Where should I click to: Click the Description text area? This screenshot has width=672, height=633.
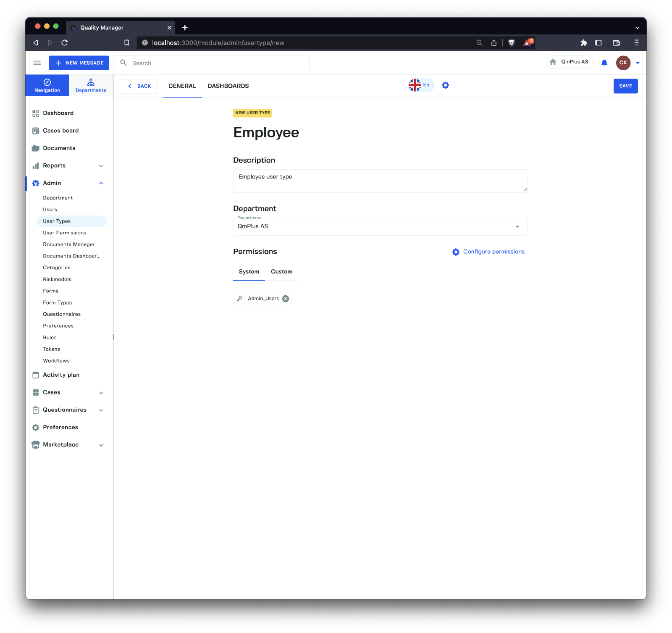pos(380,181)
